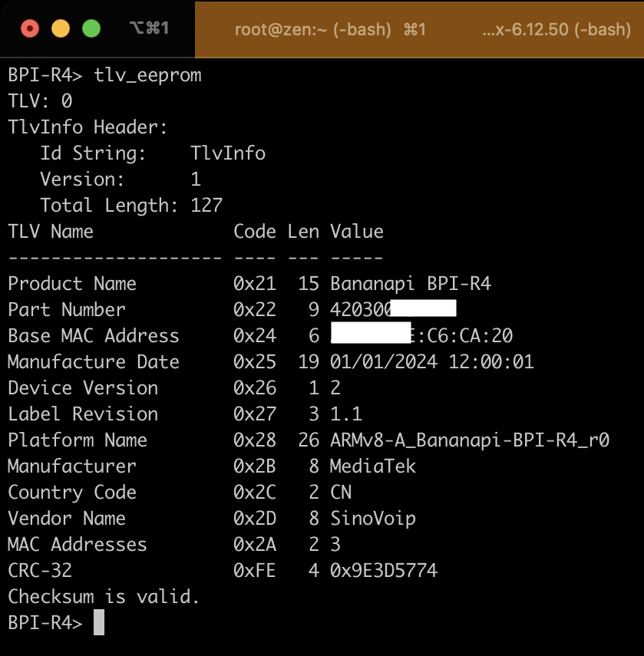Screen dimensions: 644x656
Task: Click the Vendor Name value SinoVoip
Action: click(x=373, y=519)
